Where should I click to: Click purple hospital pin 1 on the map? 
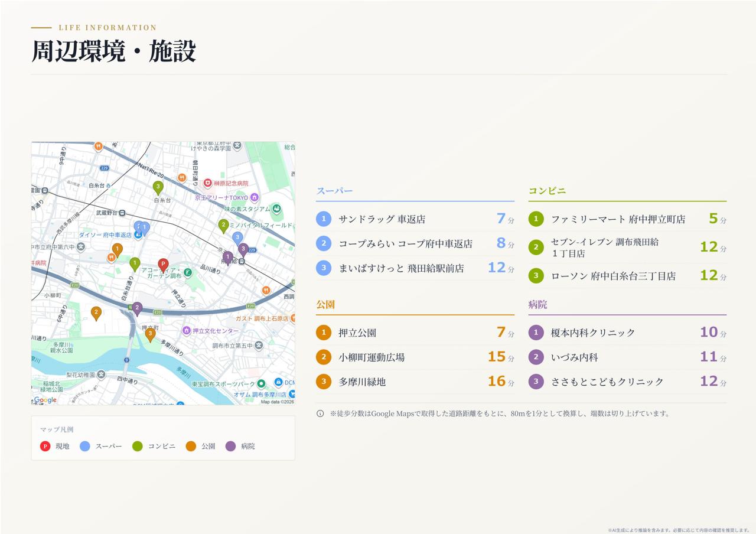tap(228, 258)
